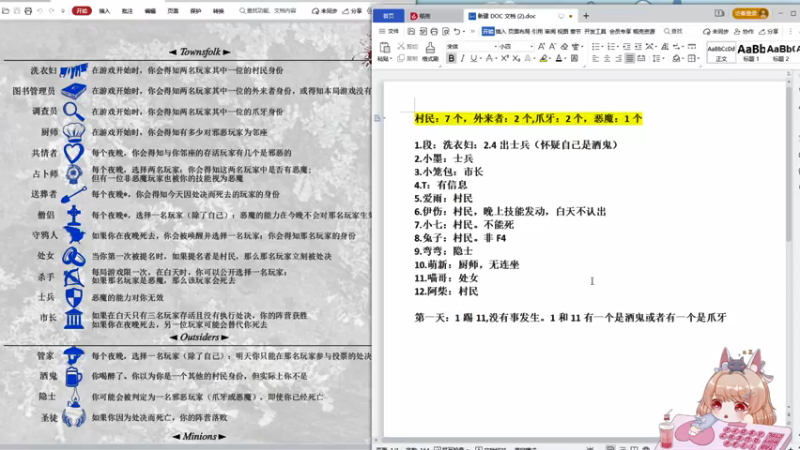The width and height of the screenshot is (800, 450).
Task: Save the DOC document in WPS Writer
Action: point(411,32)
